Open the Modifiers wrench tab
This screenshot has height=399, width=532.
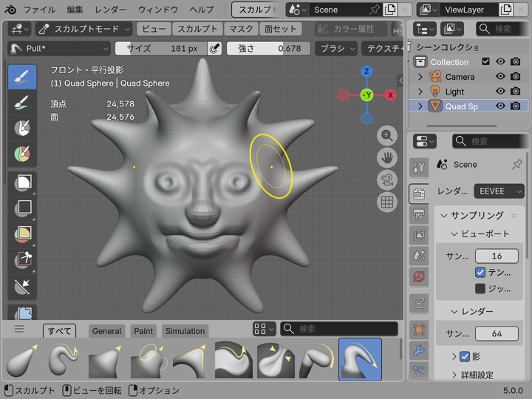click(419, 350)
